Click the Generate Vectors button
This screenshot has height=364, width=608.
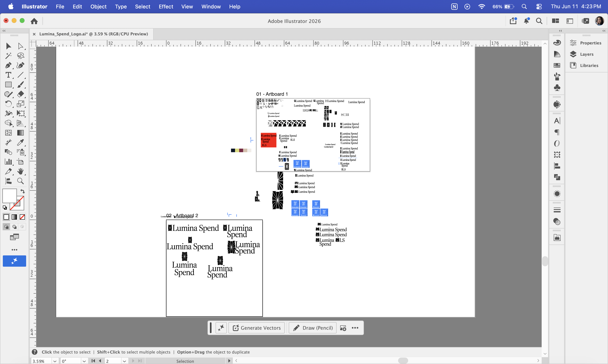256,328
